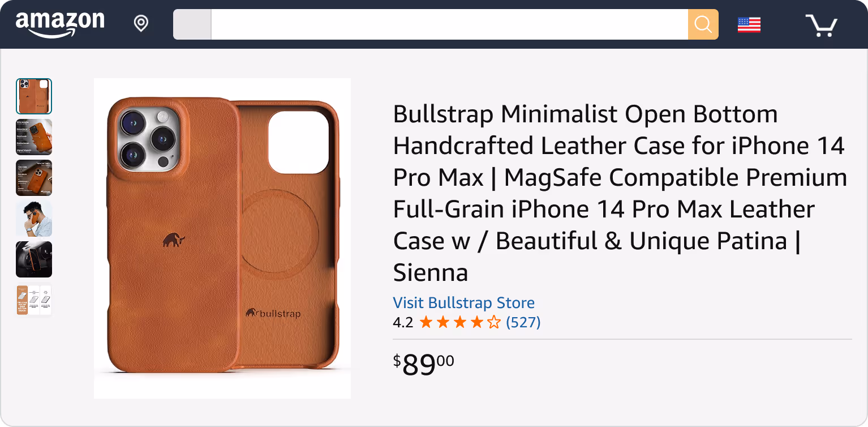Click the Amazon logo
Image resolution: width=868 pixels, height=427 pixels.
pos(59,23)
